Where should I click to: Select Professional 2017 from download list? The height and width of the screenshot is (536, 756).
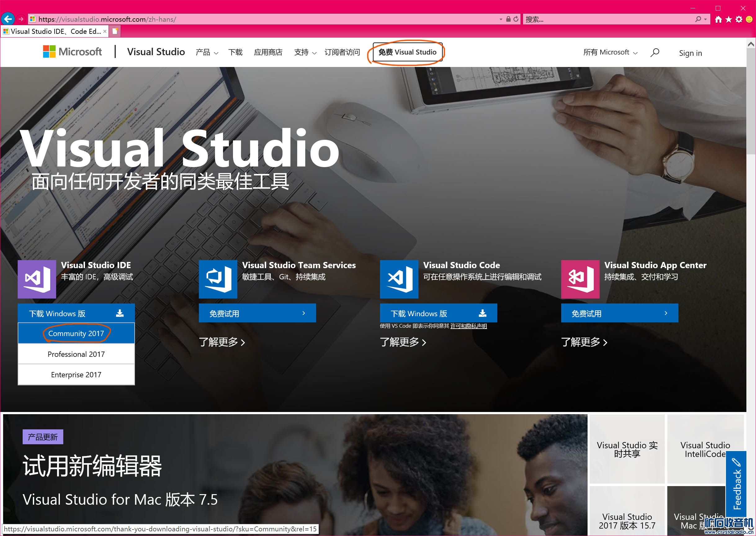(76, 354)
